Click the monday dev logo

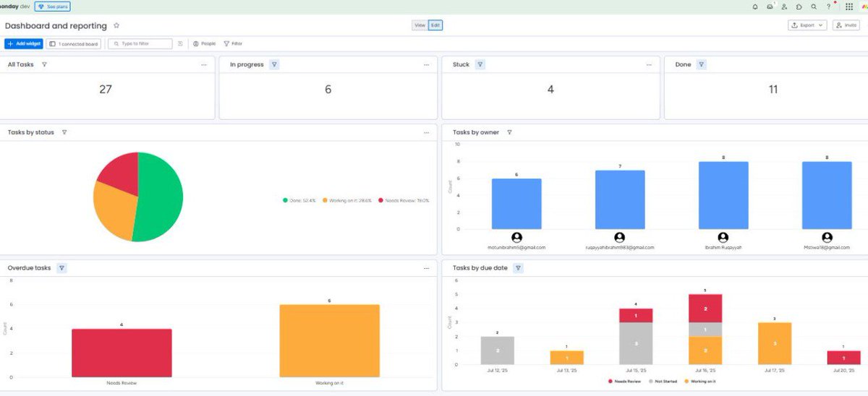point(14,7)
